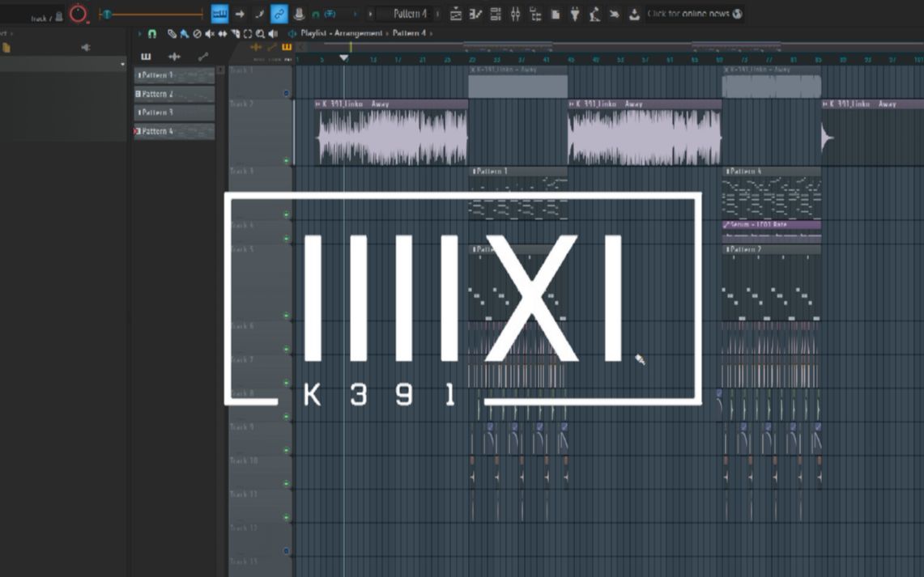Open the left browser panel dropdown arrow
The height and width of the screenshot is (577, 924).
point(122,64)
